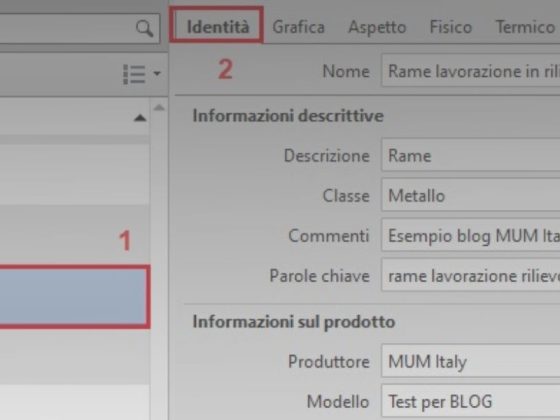The image size is (560, 420).
Task: Click into the Classe field
Action: tap(471, 196)
